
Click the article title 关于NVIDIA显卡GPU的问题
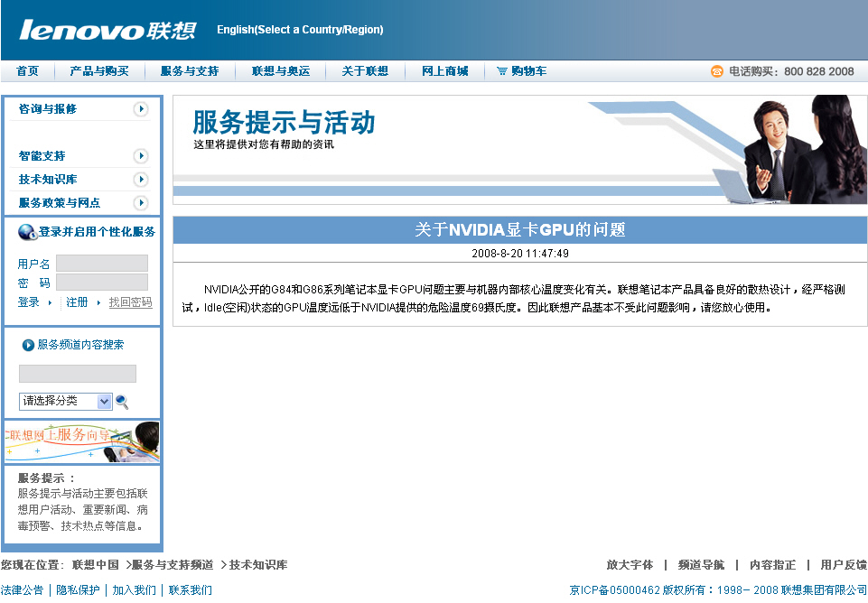tap(519, 229)
